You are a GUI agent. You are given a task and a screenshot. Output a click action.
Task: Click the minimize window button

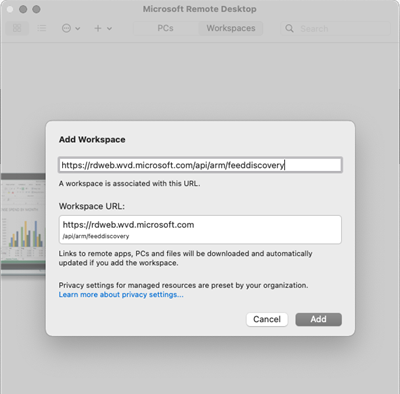(x=23, y=9)
